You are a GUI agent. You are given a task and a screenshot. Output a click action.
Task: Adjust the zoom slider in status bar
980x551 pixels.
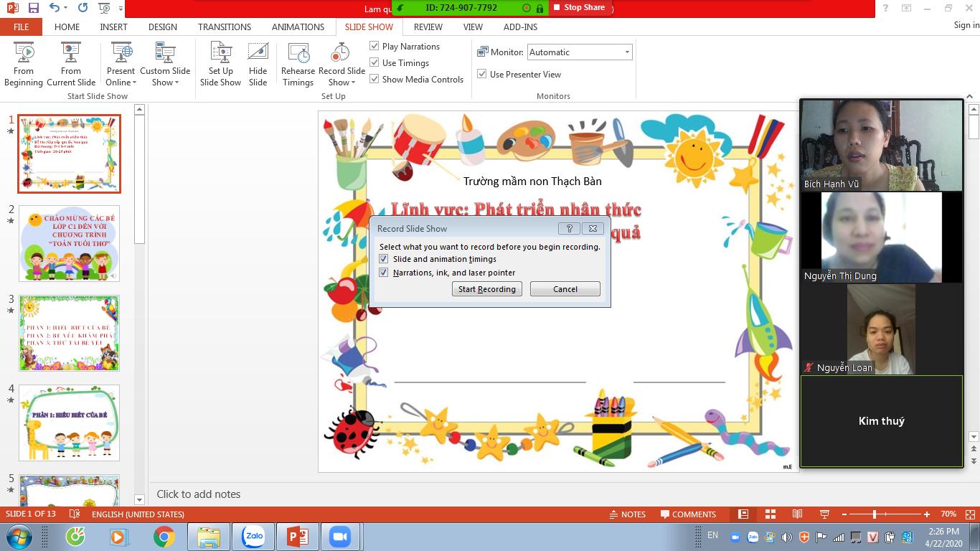point(874,514)
